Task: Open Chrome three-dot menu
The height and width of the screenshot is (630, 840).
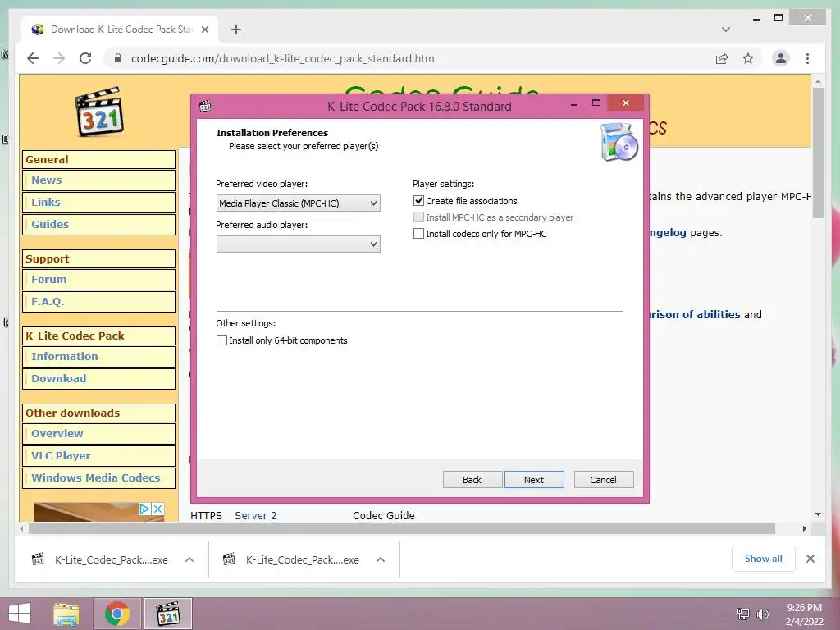Action: [x=807, y=58]
